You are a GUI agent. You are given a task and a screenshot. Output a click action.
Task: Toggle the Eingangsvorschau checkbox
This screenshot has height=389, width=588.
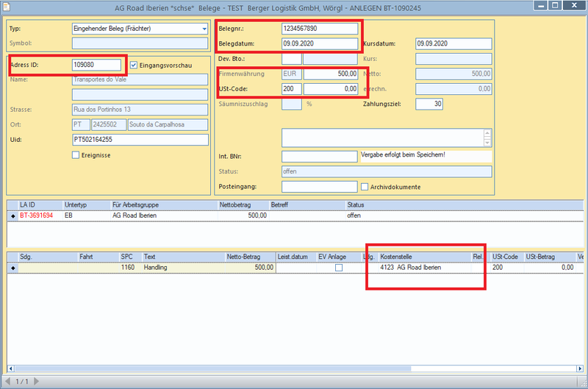(134, 65)
